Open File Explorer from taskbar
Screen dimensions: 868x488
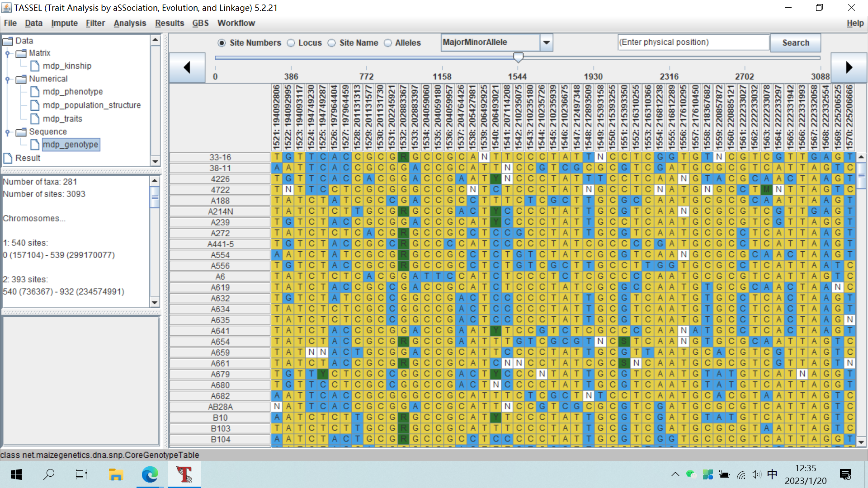116,474
